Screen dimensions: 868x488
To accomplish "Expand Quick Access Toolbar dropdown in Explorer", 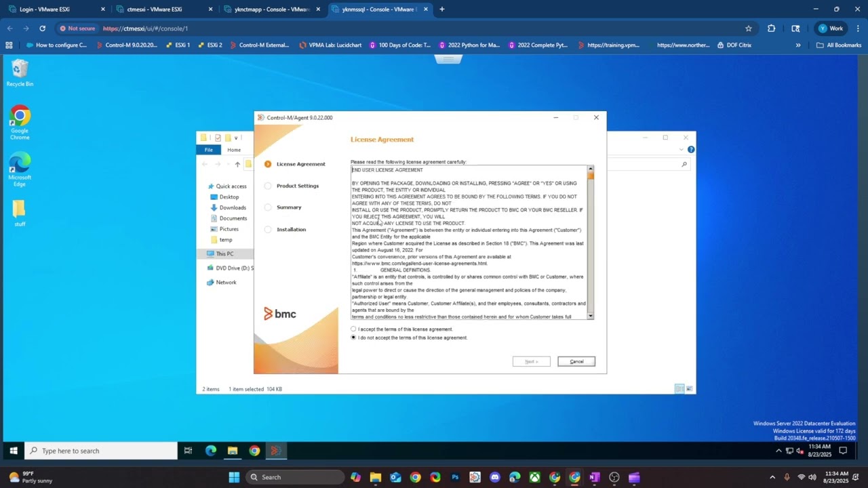I will [x=236, y=138].
